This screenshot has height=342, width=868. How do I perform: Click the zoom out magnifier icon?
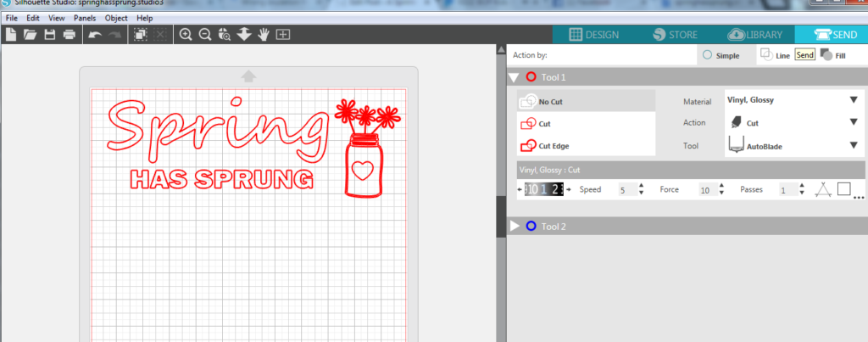click(205, 35)
